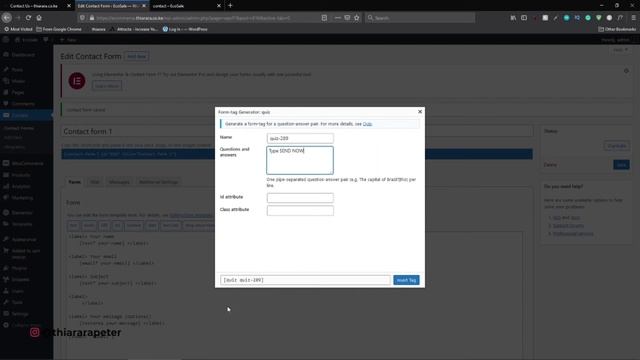The image size is (640, 360).
Task: Open Posts in the WordPress sidebar
Action: 17,70
